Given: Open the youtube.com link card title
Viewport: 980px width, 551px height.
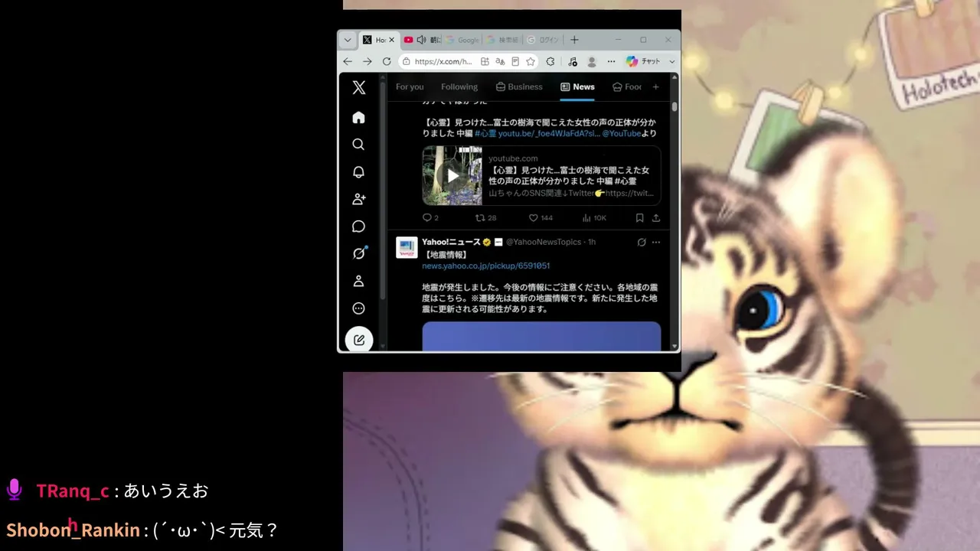Looking at the screenshot, I should click(569, 175).
